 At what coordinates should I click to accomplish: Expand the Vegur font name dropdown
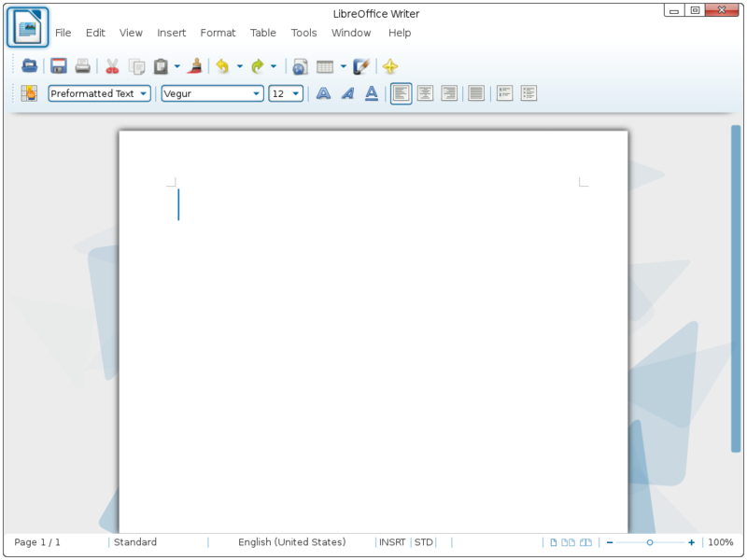click(257, 93)
